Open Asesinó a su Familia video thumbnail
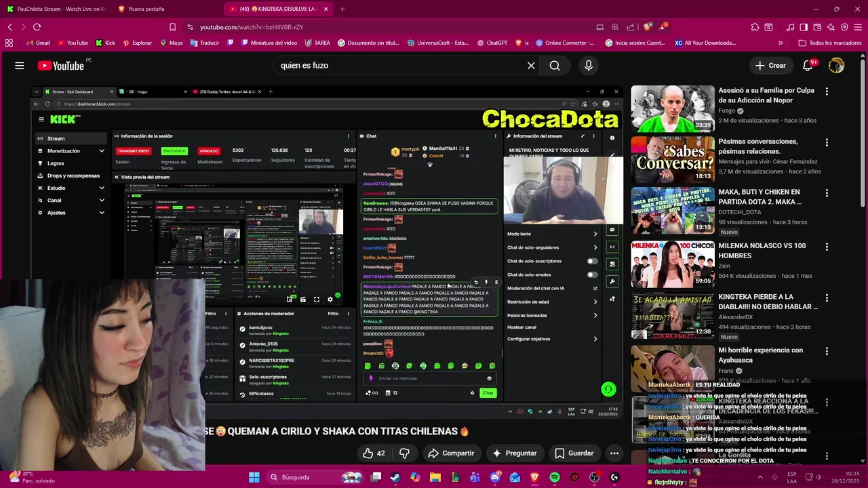The width and height of the screenshot is (868, 488). click(673, 108)
